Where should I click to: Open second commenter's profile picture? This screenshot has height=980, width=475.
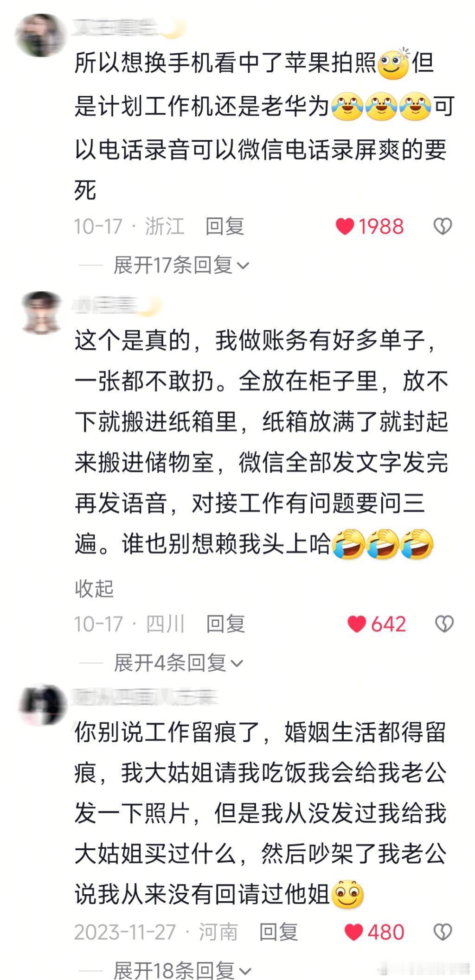tap(42, 312)
